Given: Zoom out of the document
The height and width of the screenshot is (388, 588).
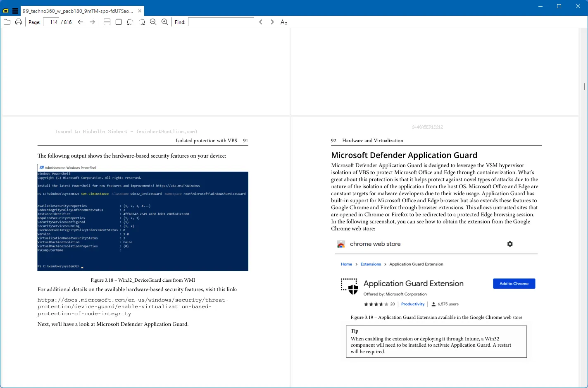Looking at the screenshot, I should point(153,22).
